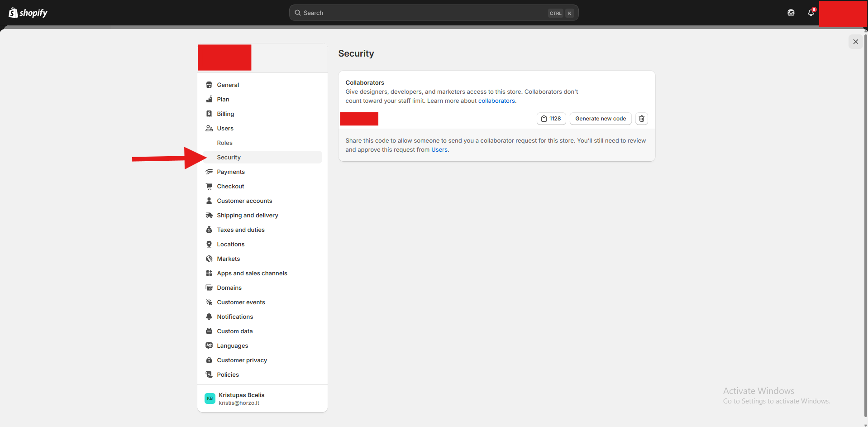Open the Notifications bell icon in sidebar
The height and width of the screenshot is (427, 868).
click(x=209, y=317)
